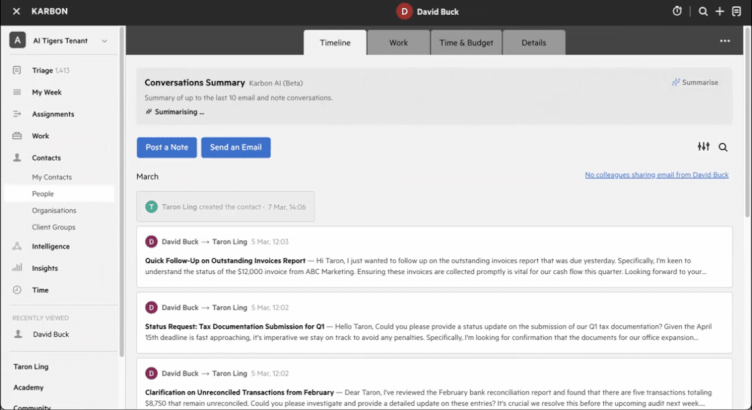The height and width of the screenshot is (410, 752).
Task: Click the Work briefcase icon
Action: pyautogui.click(x=17, y=136)
